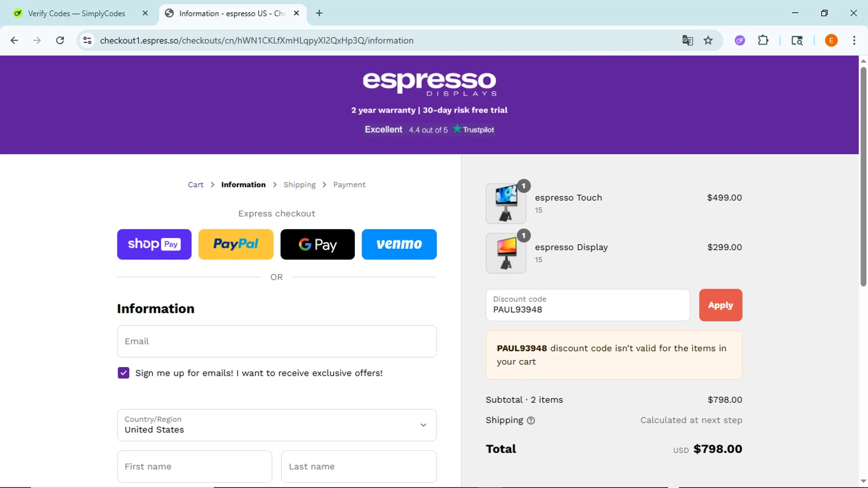Close the Verify Codes SimplyCodes tab
868x488 pixels.
(x=145, y=13)
